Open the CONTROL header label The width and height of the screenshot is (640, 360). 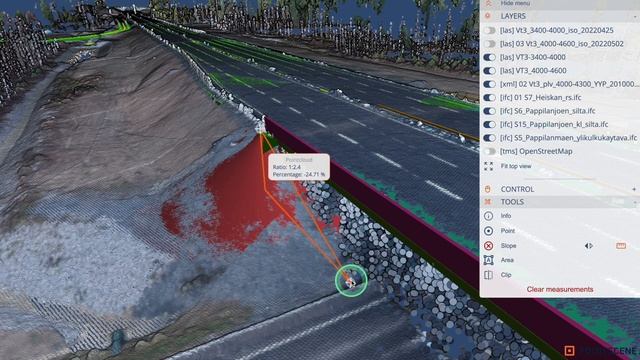tap(517, 189)
